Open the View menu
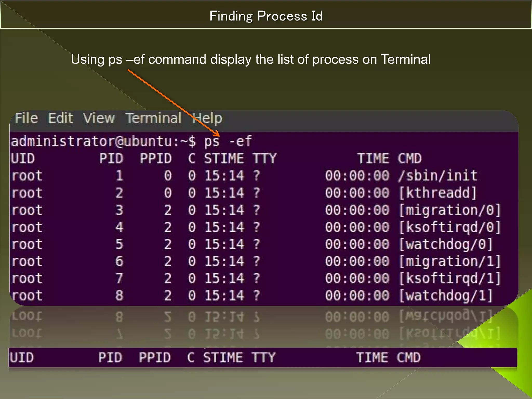532x399 pixels. pyautogui.click(x=99, y=118)
